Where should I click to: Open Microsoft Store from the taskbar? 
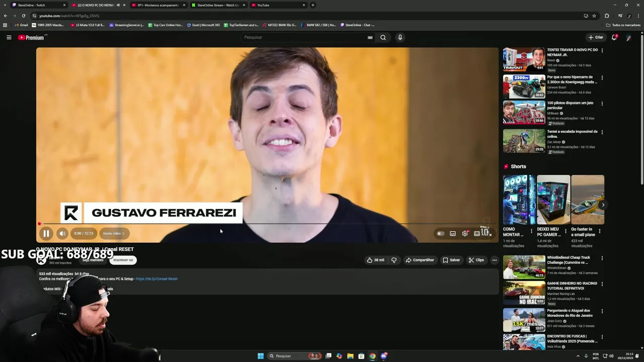pos(361,356)
